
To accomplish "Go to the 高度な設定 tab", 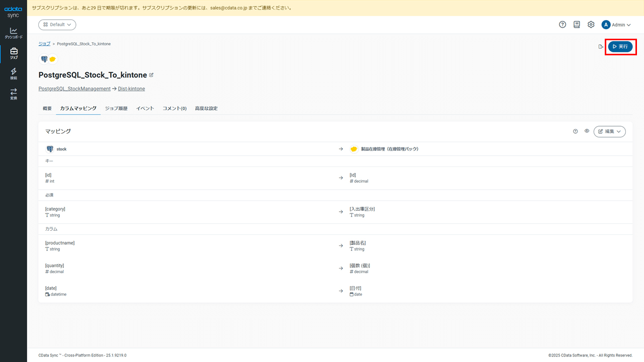I will pos(206,109).
